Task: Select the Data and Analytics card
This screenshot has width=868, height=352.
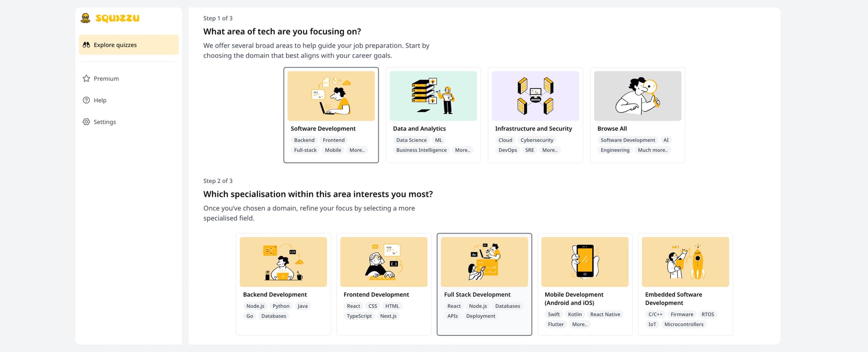Action: click(433, 115)
